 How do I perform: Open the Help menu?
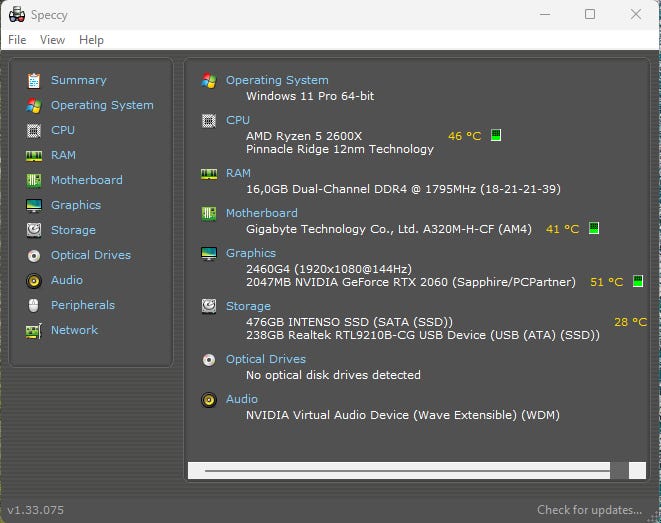(x=91, y=40)
